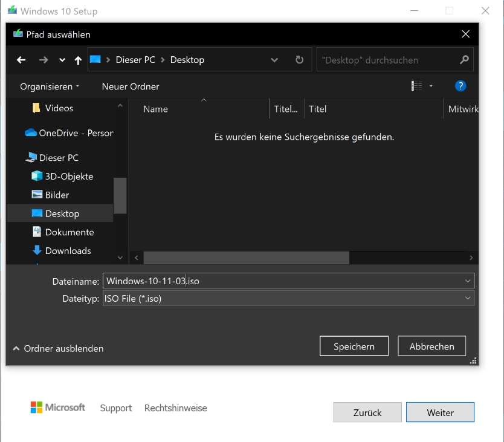Screen dimensions: 504x442
Task: Refresh the Desktop folder view
Action: 299,60
